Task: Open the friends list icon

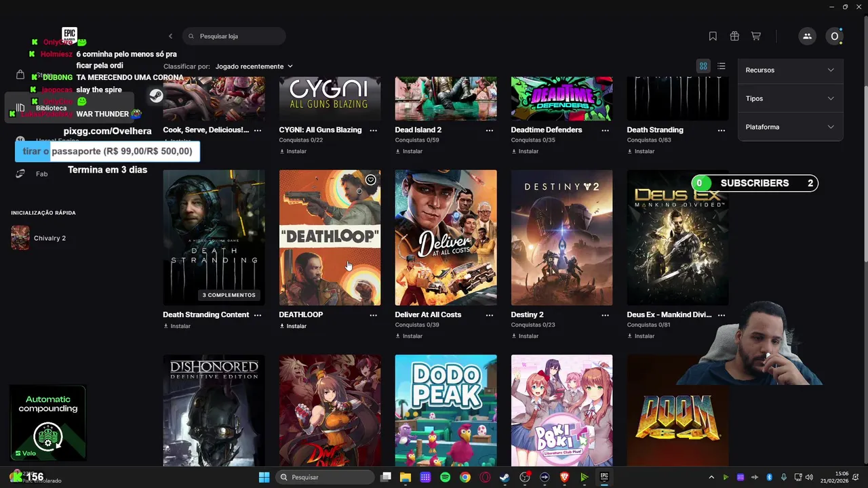Action: (807, 36)
